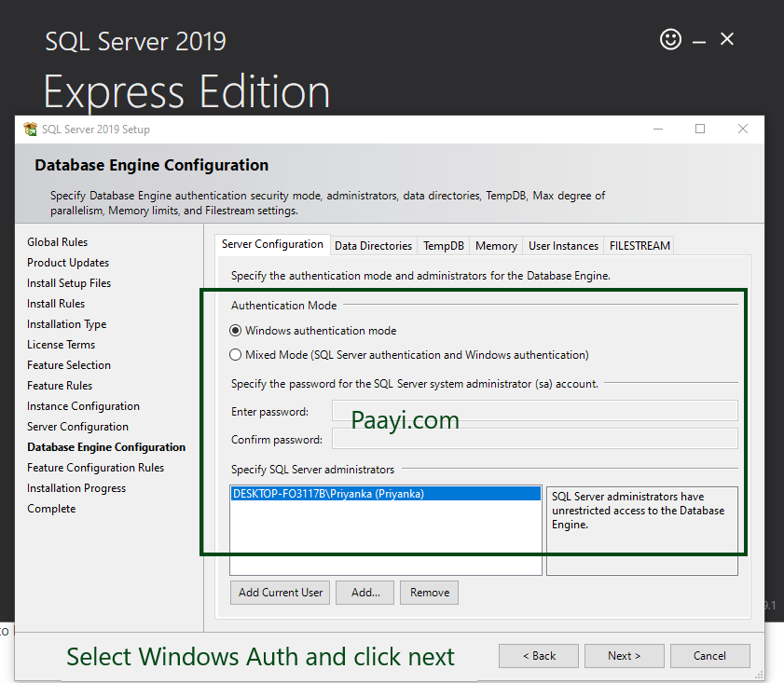Go to the Memory tab
This screenshot has height=683, width=784.
click(x=496, y=246)
